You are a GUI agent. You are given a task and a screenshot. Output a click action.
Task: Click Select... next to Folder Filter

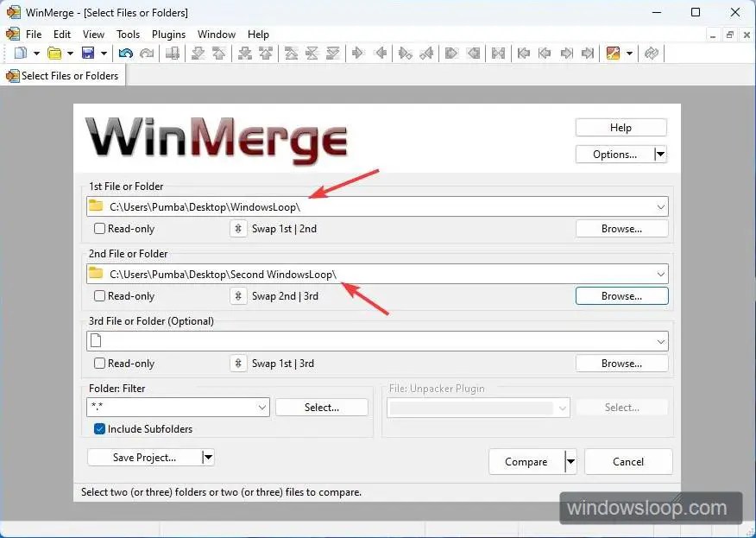(x=322, y=408)
